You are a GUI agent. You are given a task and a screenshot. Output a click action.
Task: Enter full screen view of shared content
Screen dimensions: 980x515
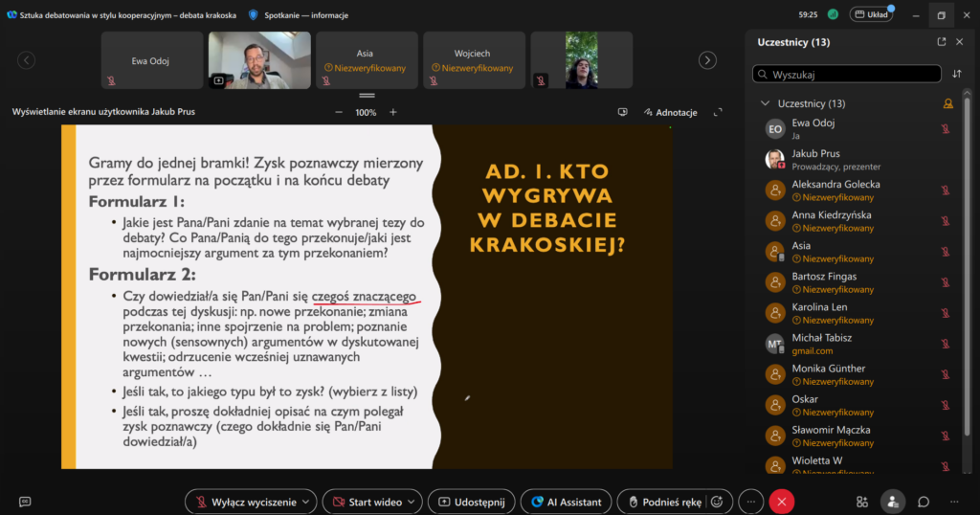718,113
